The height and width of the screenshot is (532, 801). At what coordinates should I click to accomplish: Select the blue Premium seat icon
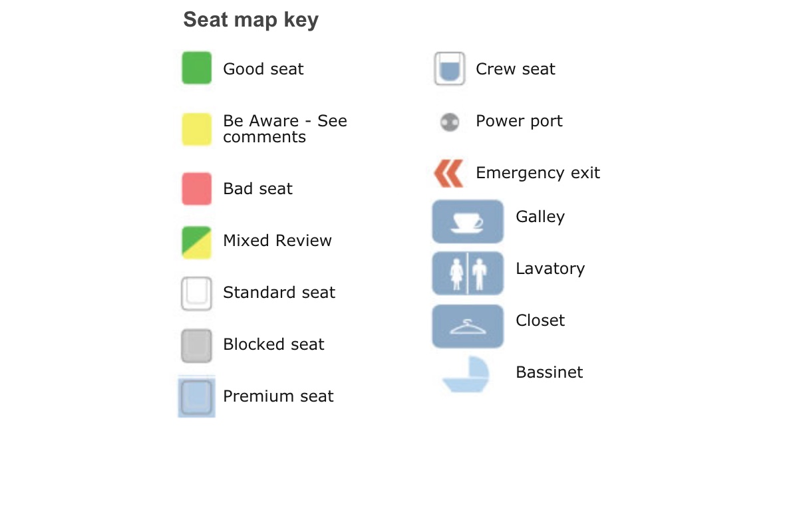[x=197, y=397]
